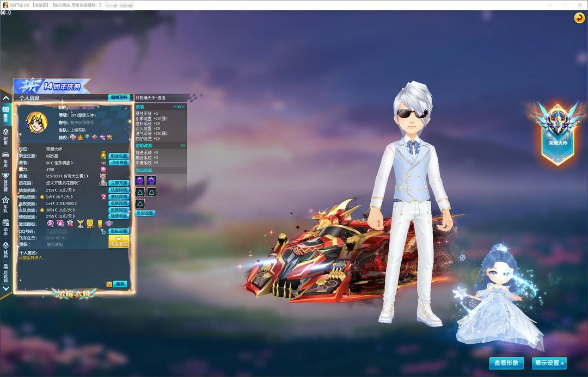Click the yellow back arrow icon
This screenshot has width=588, height=377.
pos(579,18)
